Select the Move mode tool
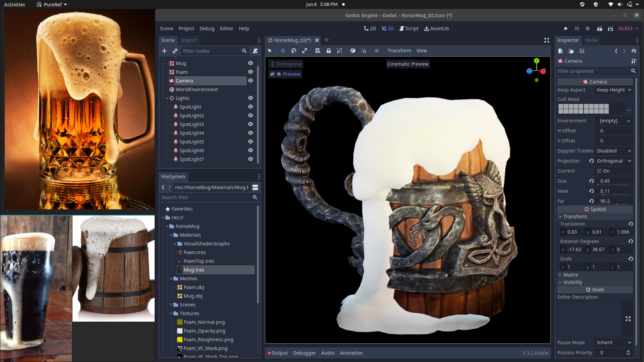This screenshot has width=644, height=362. tap(283, 51)
